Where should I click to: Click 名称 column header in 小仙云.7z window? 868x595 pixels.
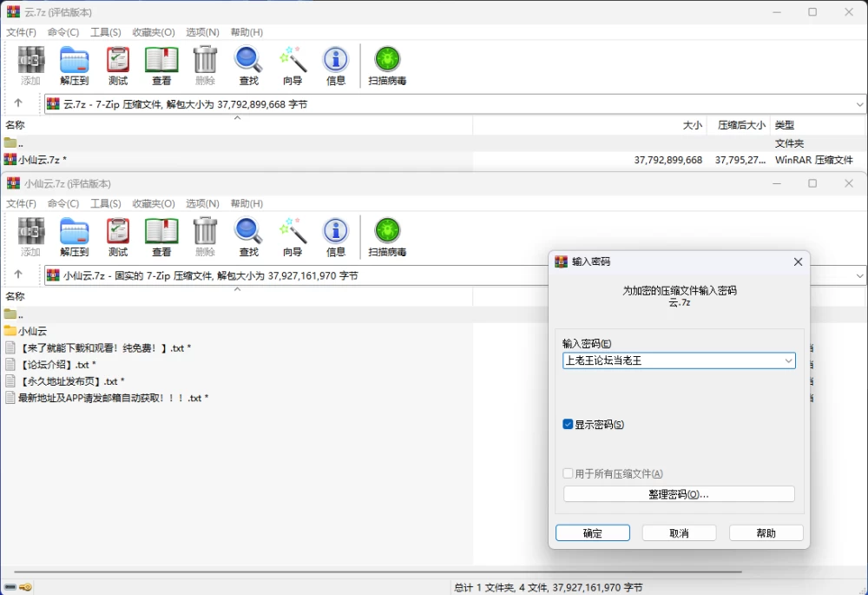click(x=237, y=296)
